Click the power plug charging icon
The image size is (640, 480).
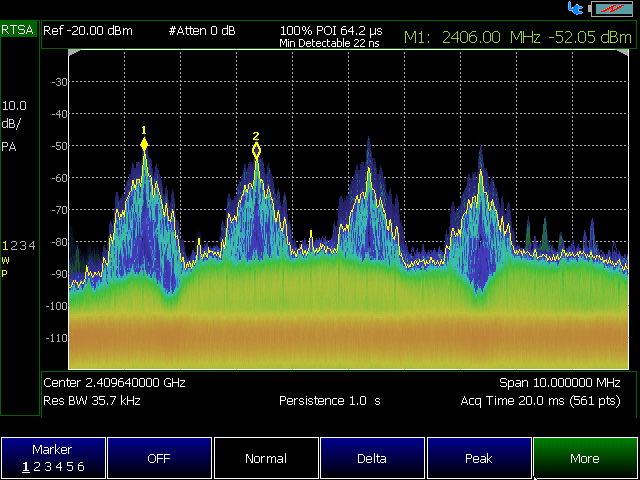[x=576, y=8]
